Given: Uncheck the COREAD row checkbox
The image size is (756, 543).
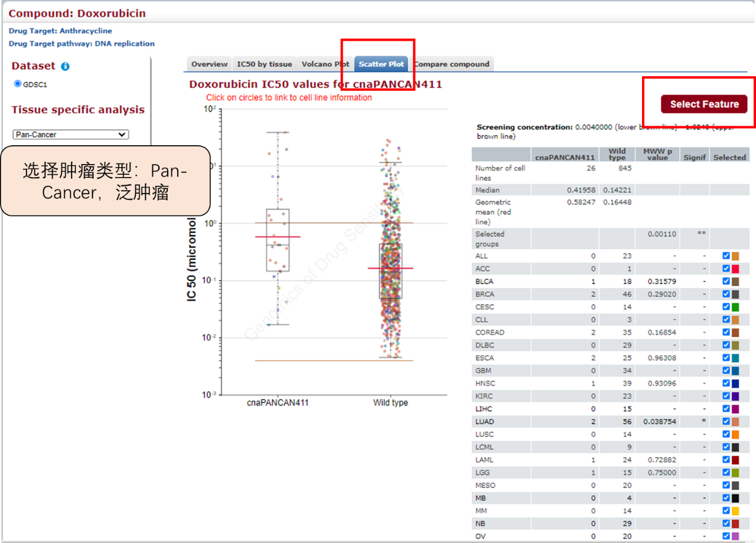Looking at the screenshot, I should click(x=726, y=332).
